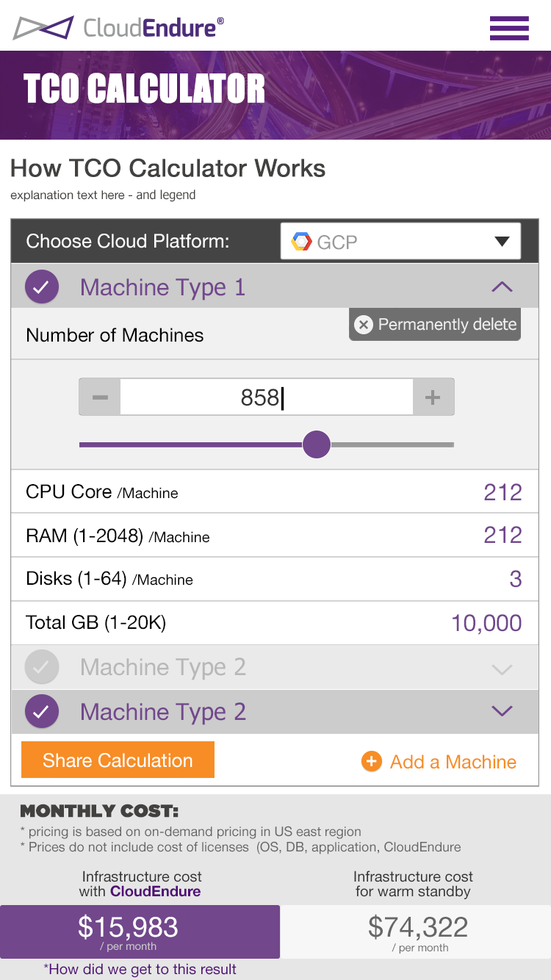Open the How did we get to this result link
551x980 pixels.
(x=140, y=969)
